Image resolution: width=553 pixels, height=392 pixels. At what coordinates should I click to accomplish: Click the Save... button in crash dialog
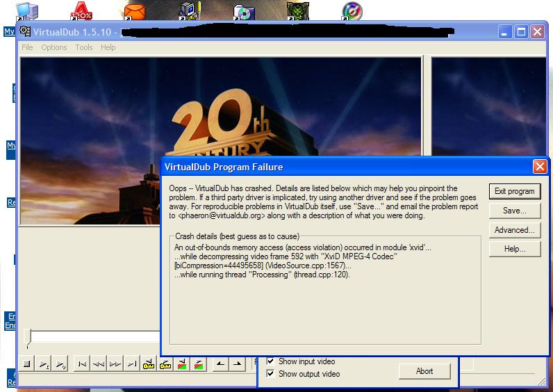click(515, 211)
